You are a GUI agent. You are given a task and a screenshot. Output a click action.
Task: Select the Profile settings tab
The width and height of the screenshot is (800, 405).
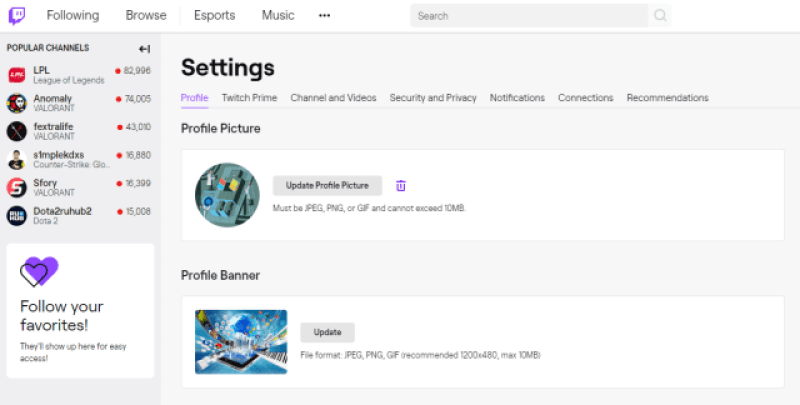pyautogui.click(x=194, y=97)
